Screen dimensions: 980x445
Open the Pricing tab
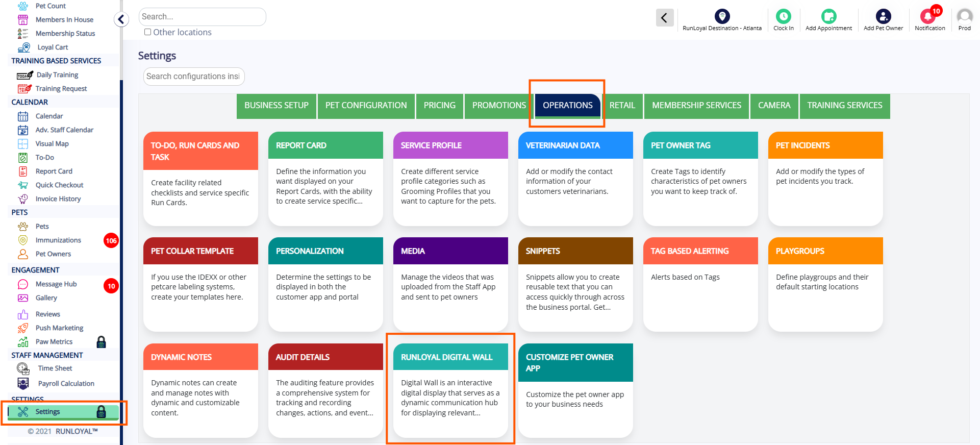coord(440,106)
